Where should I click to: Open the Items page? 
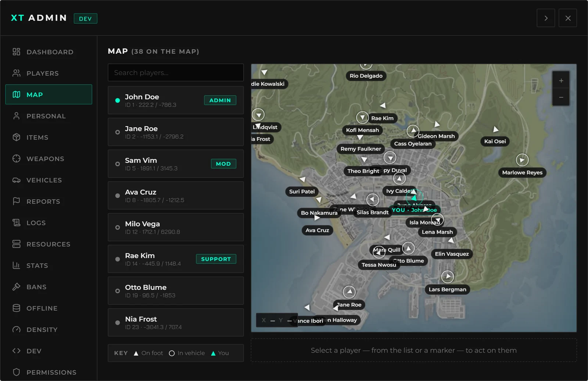point(49,137)
